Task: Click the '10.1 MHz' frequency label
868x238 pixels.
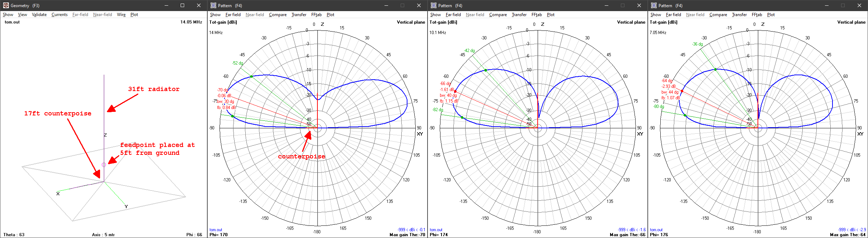Action: point(438,33)
